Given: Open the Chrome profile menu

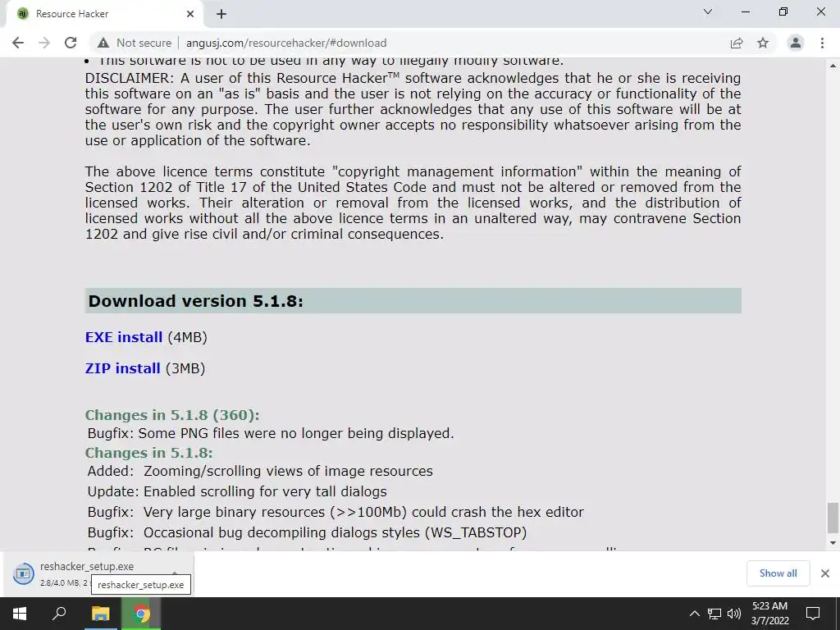Looking at the screenshot, I should 796,43.
